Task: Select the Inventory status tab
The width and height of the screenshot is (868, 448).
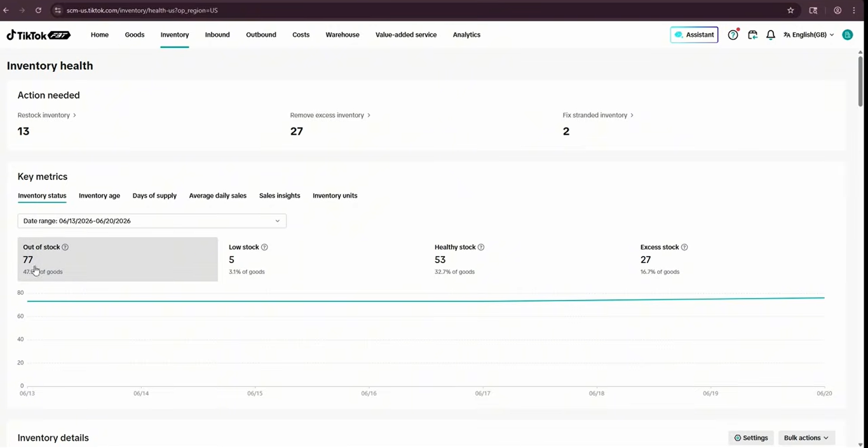Action: coord(42,196)
